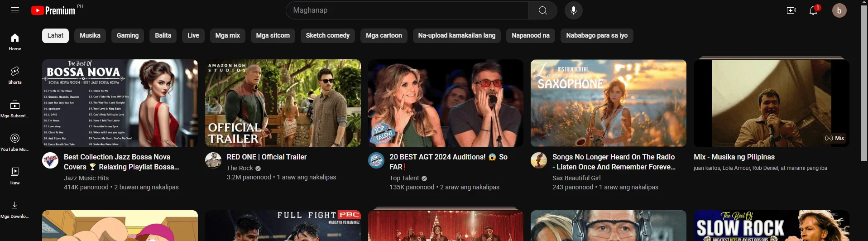Select the Lahat filter chip
Image resolution: width=868 pixels, height=241 pixels.
coord(56,35)
